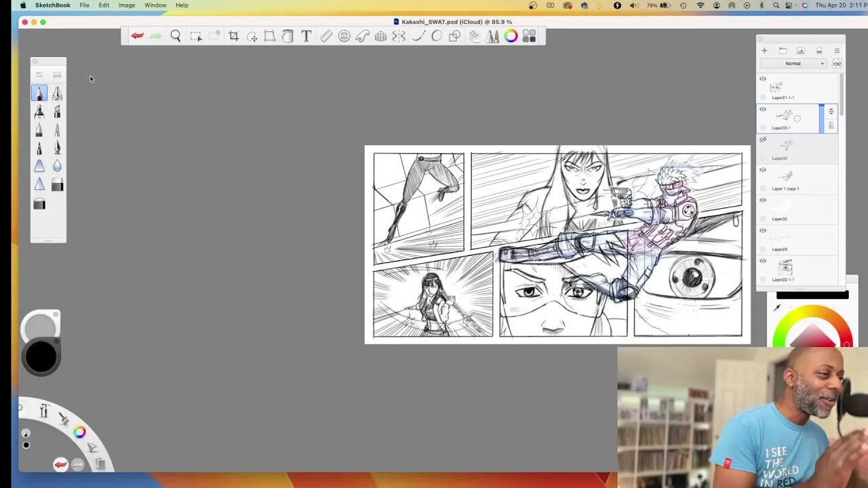This screenshot has width=868, height=488.
Task: Add an image layer
Action: [800, 51]
